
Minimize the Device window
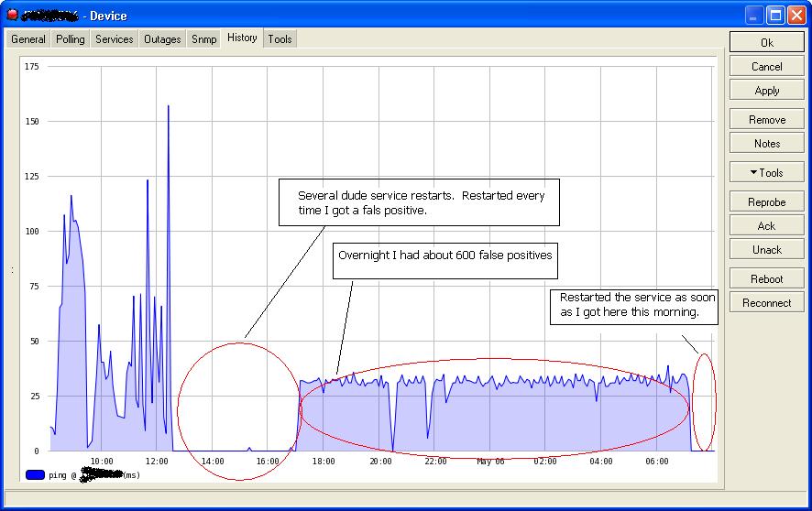click(754, 16)
